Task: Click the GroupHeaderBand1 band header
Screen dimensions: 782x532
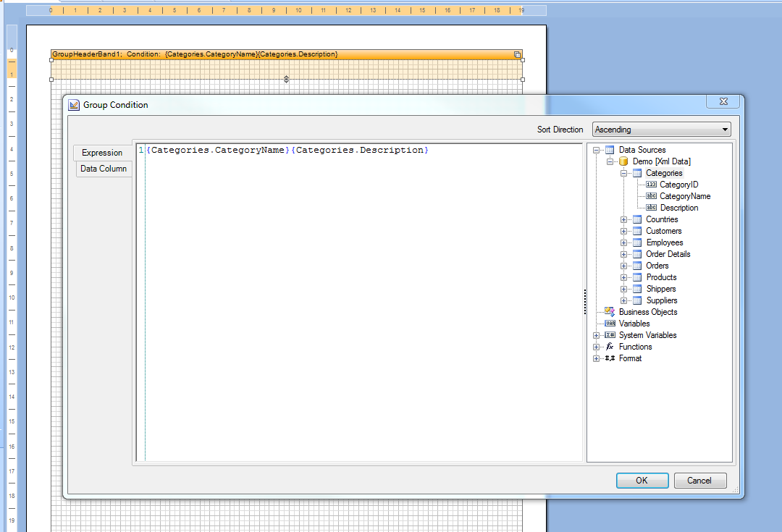Action: [287, 54]
